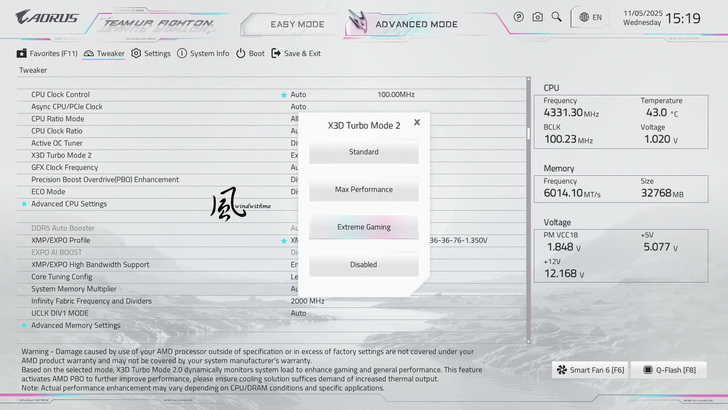Click the +12V 12.168 V reading
728x410 pixels.
coord(564,273)
